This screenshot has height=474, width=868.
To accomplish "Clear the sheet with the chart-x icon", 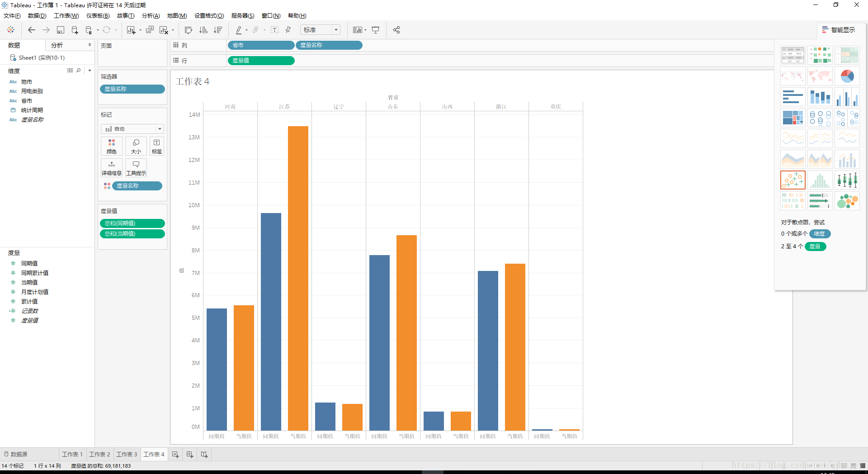I will tap(164, 30).
